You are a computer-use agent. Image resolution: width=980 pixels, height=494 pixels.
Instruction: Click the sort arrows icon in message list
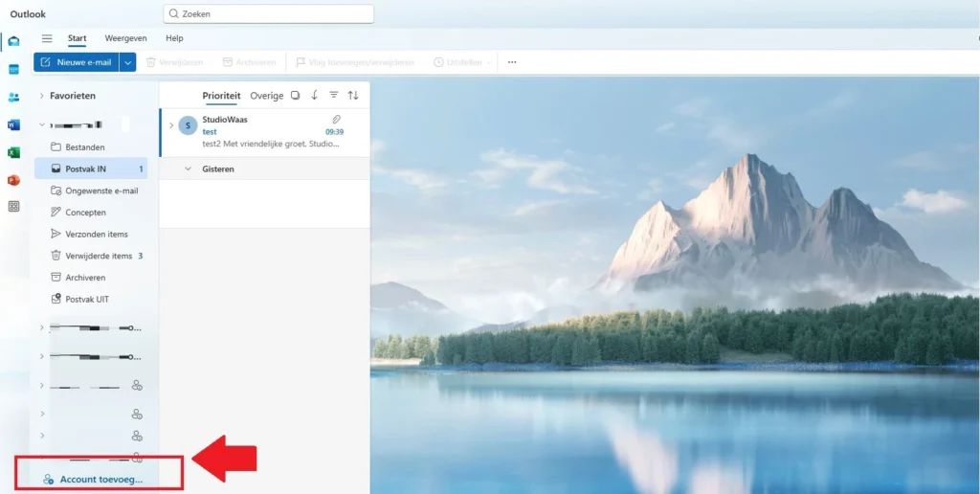point(353,96)
